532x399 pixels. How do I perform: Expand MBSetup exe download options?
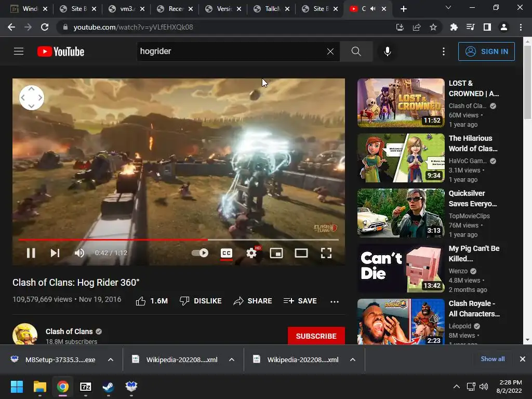point(111,360)
